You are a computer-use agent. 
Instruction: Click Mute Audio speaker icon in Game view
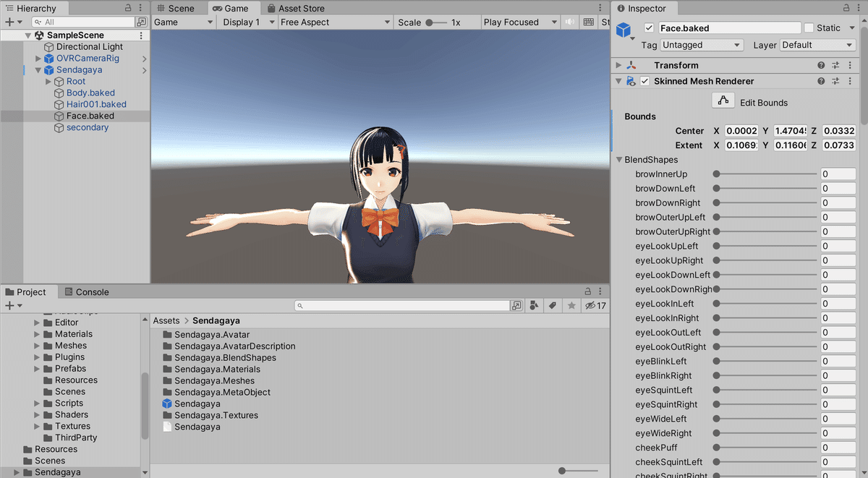tap(569, 22)
